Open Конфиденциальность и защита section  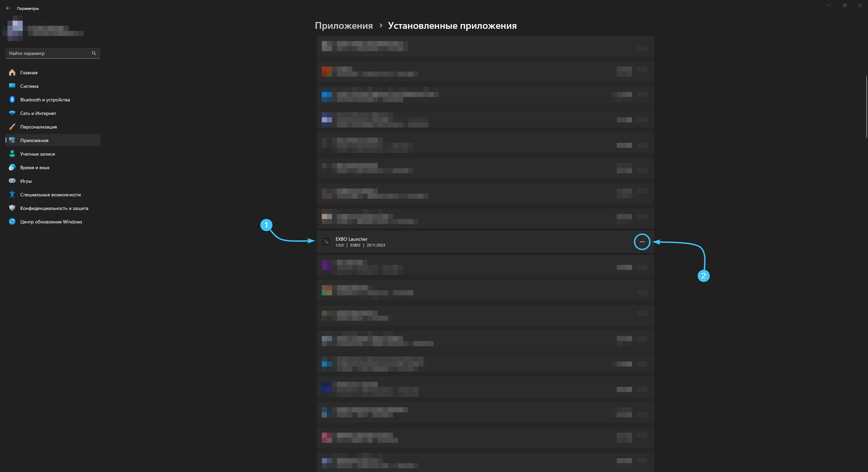pos(54,208)
